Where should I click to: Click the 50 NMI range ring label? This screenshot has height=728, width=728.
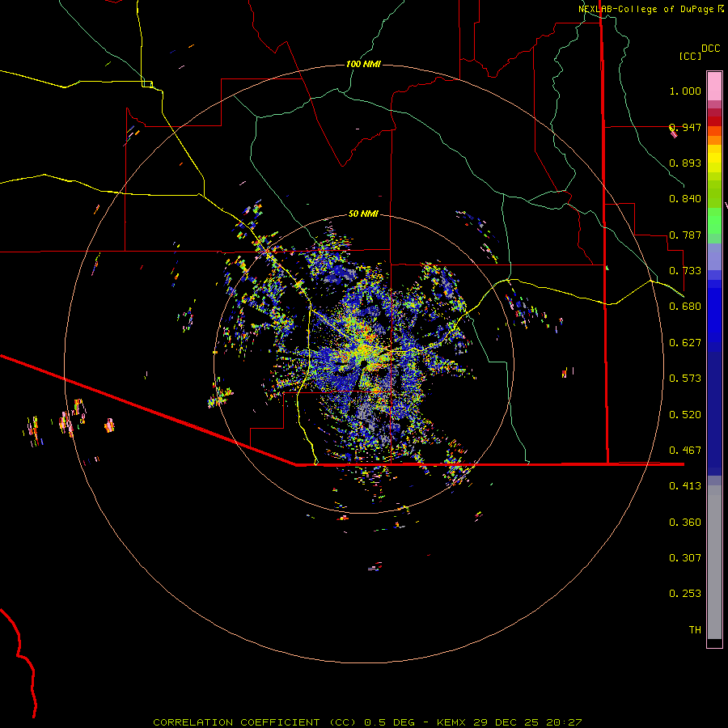click(x=363, y=214)
